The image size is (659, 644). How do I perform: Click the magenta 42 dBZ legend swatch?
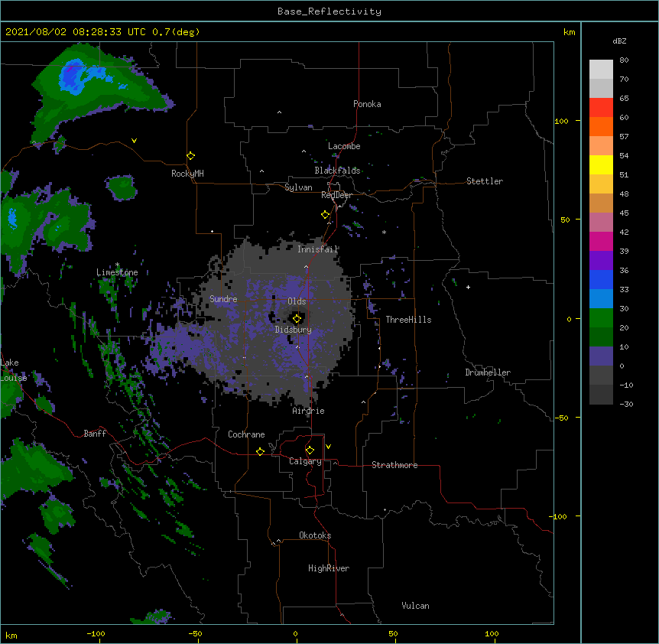coord(601,241)
